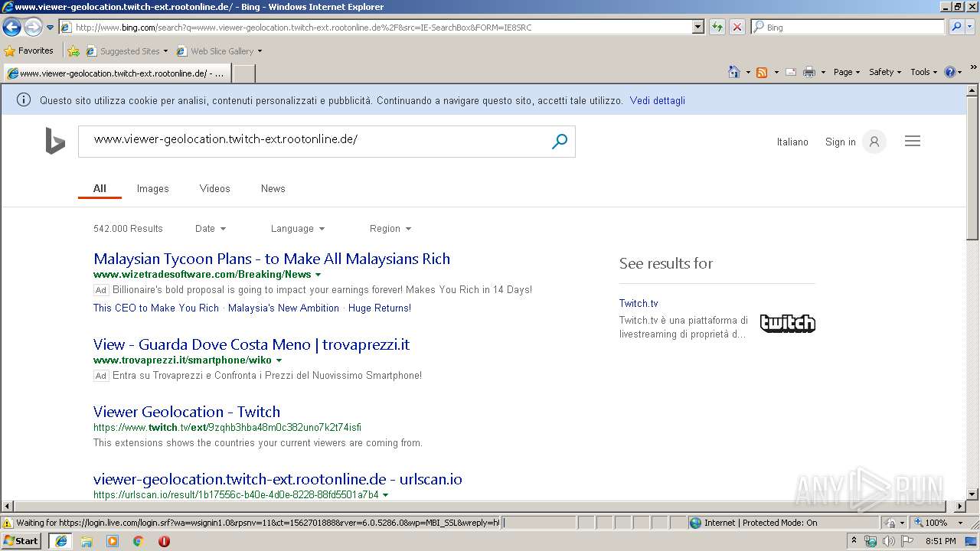Open Windows Explorer folder on taskbar
This screenshot has height=551, width=980.
(x=87, y=541)
